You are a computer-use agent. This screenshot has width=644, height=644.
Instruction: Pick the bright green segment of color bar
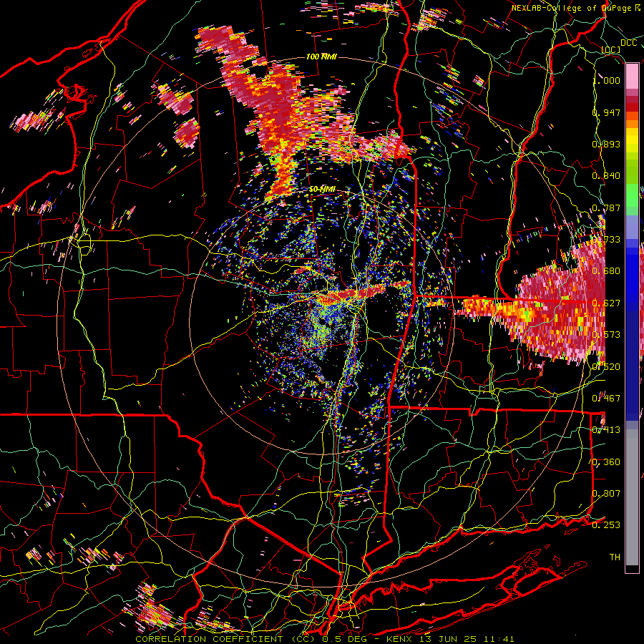pos(632,195)
